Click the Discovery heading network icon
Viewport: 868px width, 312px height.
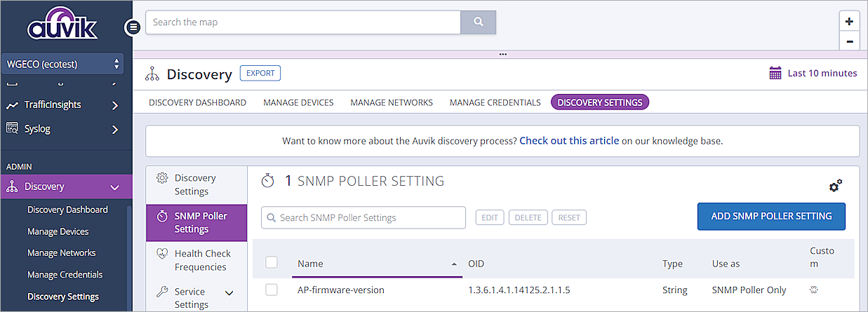coord(152,74)
